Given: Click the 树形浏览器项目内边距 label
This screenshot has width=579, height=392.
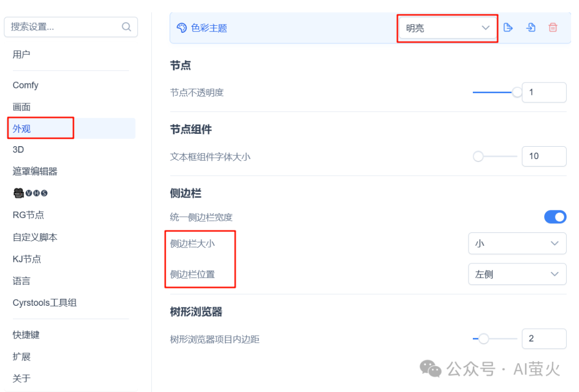Looking at the screenshot, I should coord(214,339).
